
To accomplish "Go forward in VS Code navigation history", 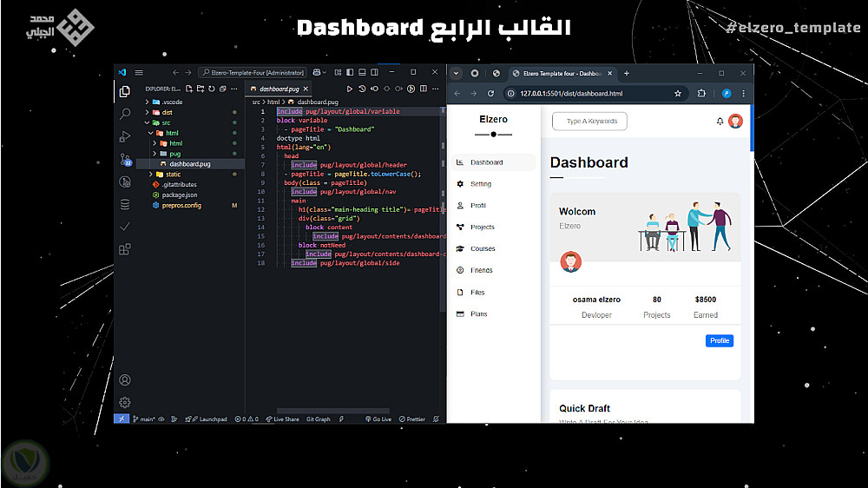I will (188, 73).
